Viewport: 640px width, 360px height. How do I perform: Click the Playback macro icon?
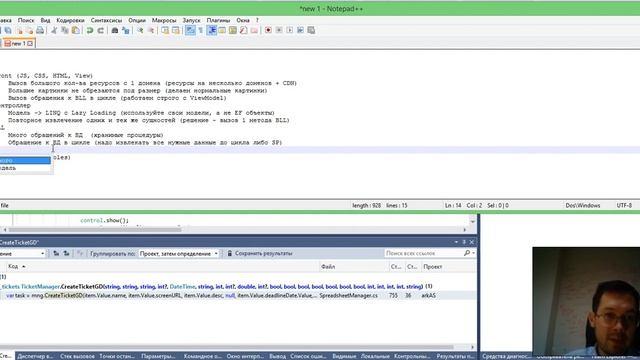pos(289,30)
